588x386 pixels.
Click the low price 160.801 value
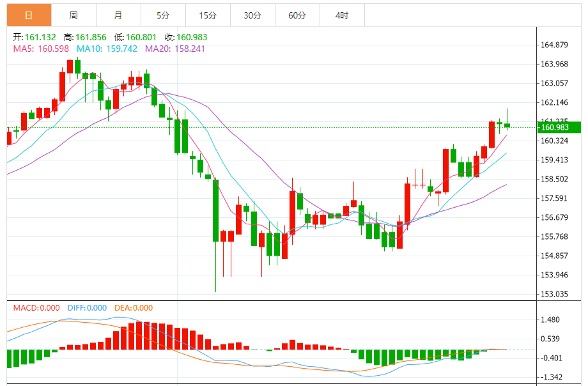point(141,37)
